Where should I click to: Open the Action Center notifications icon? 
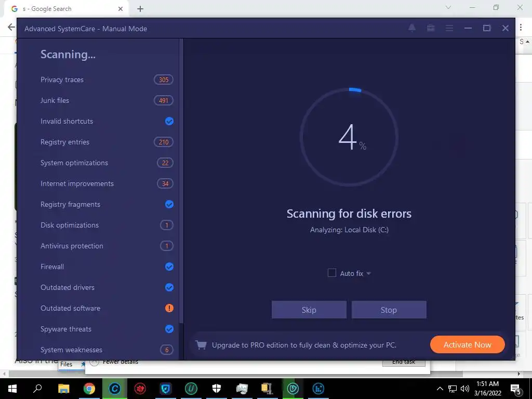[516, 389]
